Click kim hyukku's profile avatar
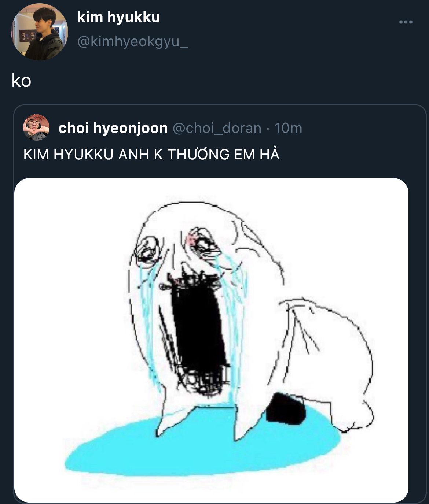The height and width of the screenshot is (504, 429). [x=40, y=32]
